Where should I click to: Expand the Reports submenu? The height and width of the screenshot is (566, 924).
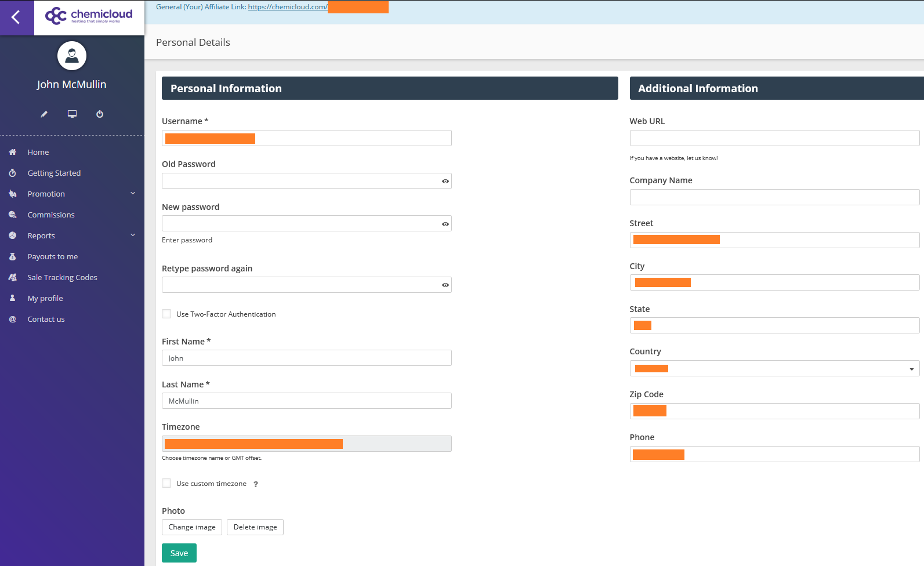coord(72,235)
